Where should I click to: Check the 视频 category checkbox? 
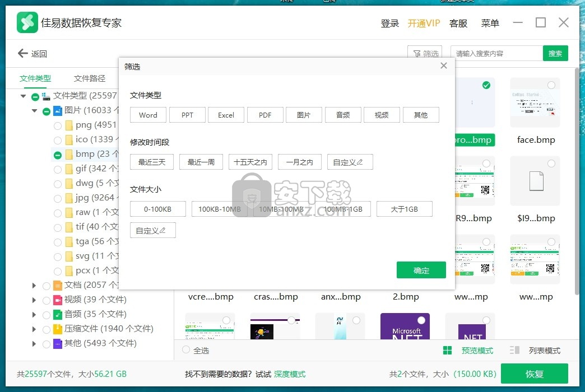(47, 300)
